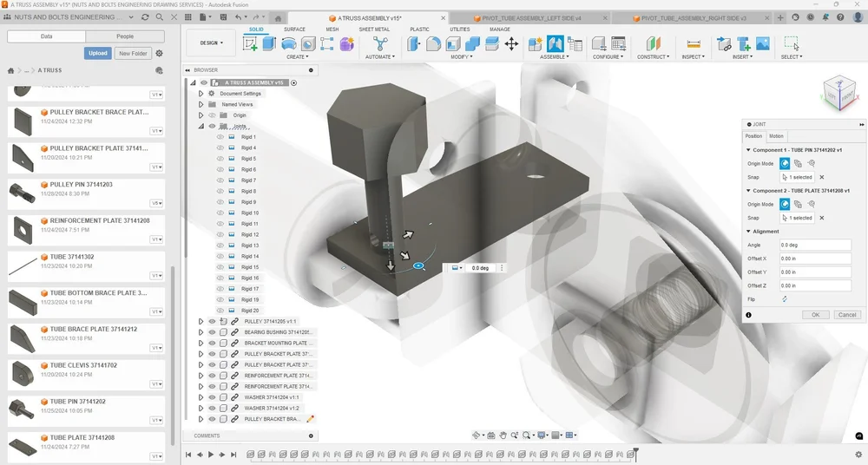Activate A TRUSS ASSEMBLY v15 radio button
Image resolution: width=868 pixels, height=465 pixels.
[294, 82]
